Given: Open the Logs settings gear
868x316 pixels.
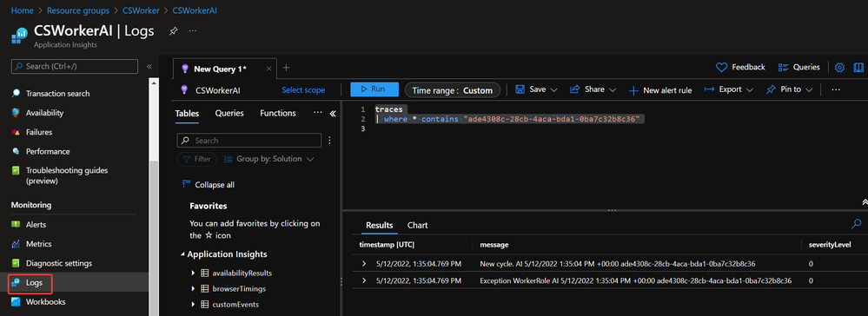Looking at the screenshot, I should pos(839,68).
